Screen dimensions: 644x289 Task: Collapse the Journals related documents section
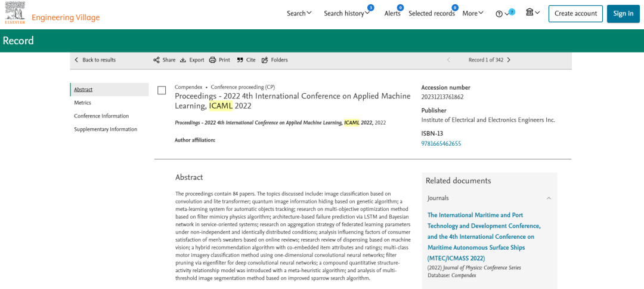pyautogui.click(x=549, y=198)
